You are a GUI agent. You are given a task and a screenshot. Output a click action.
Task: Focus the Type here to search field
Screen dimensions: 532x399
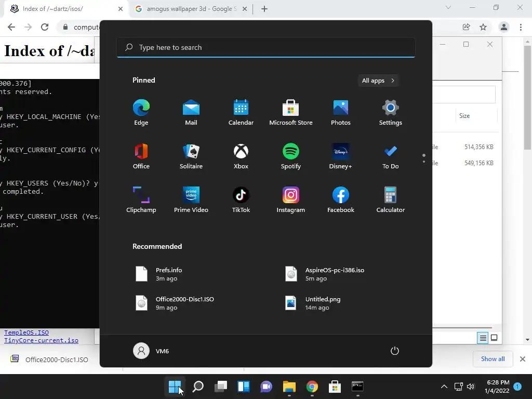[265, 47]
